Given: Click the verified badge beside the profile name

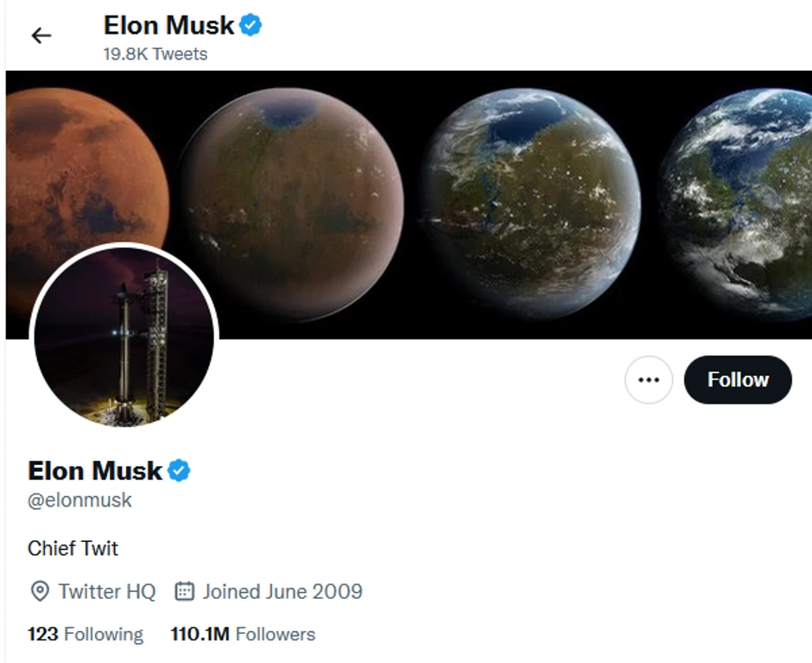Looking at the screenshot, I should click(x=179, y=471).
